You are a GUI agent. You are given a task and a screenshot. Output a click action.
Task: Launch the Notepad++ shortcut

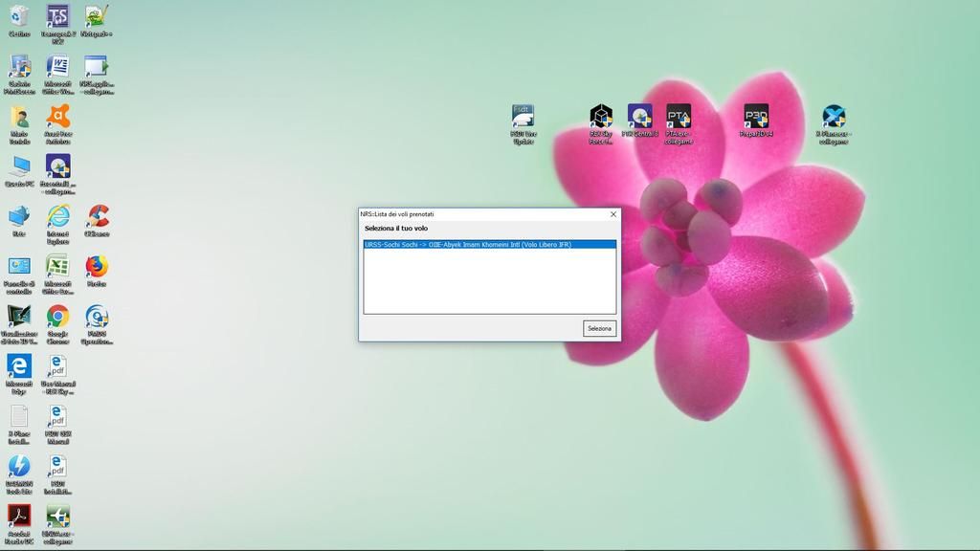pos(96,17)
